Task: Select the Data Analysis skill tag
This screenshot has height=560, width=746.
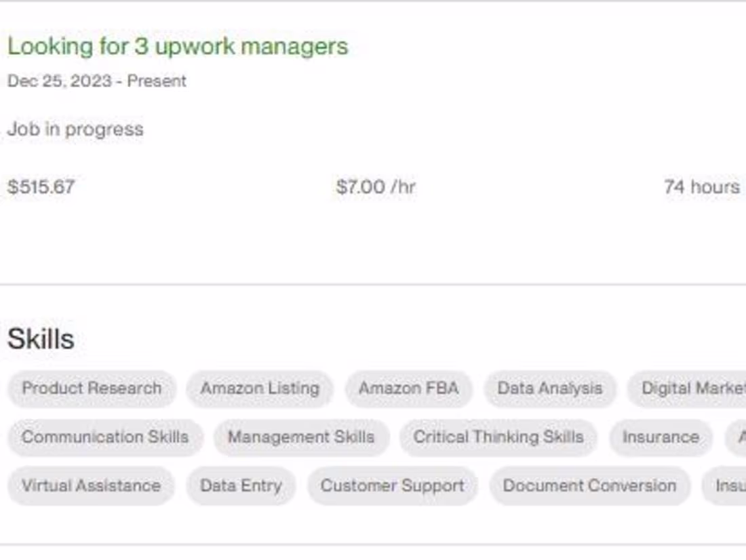Action: [551, 389]
